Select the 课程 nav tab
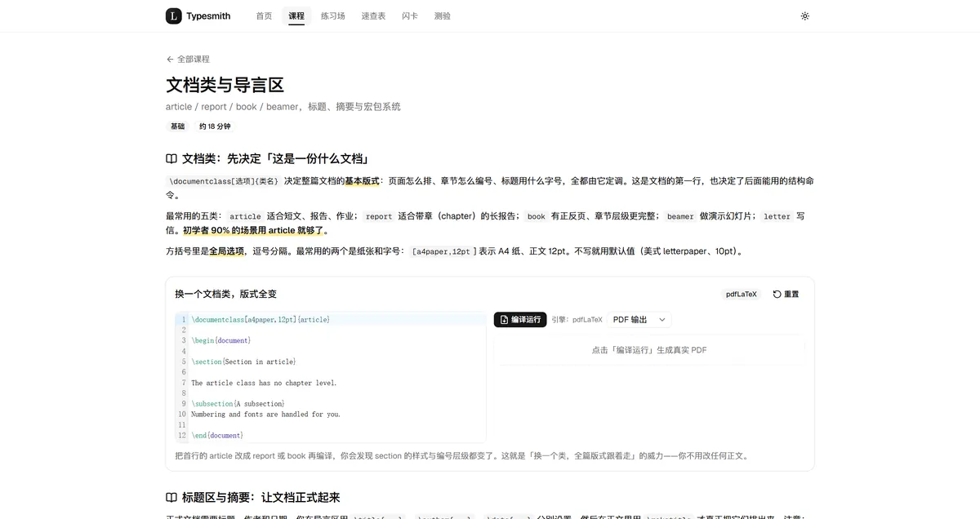Screen dimensions: 980x519 (296, 16)
